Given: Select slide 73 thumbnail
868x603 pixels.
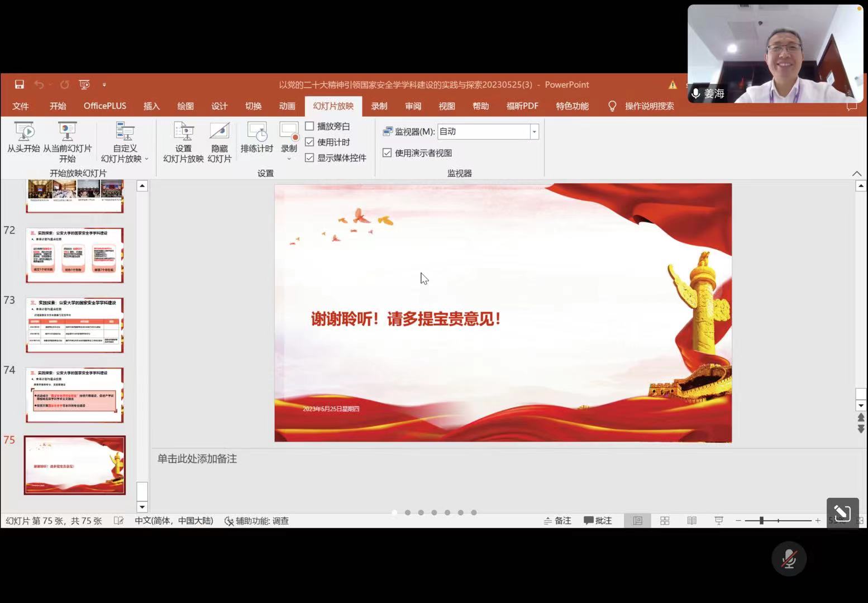Looking at the screenshot, I should click(x=75, y=325).
